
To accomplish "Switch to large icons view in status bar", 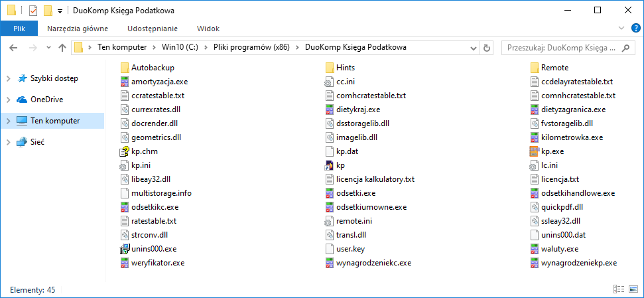I will click(x=633, y=289).
